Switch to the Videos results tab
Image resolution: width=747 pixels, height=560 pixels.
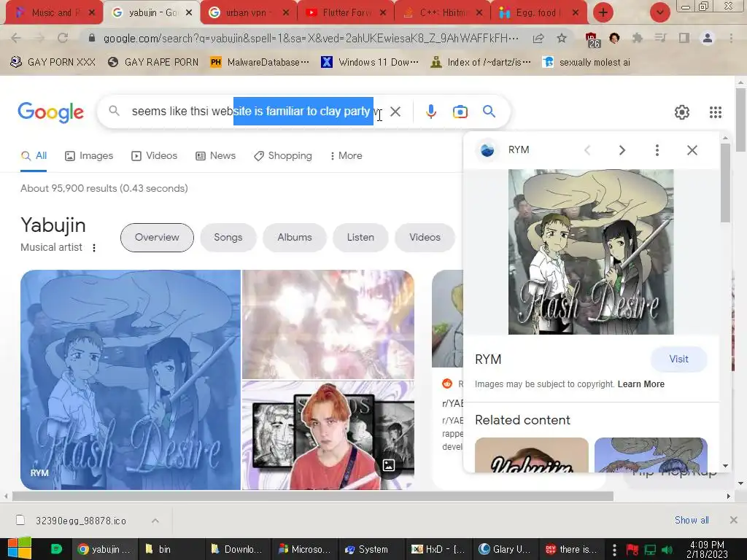pyautogui.click(x=155, y=156)
